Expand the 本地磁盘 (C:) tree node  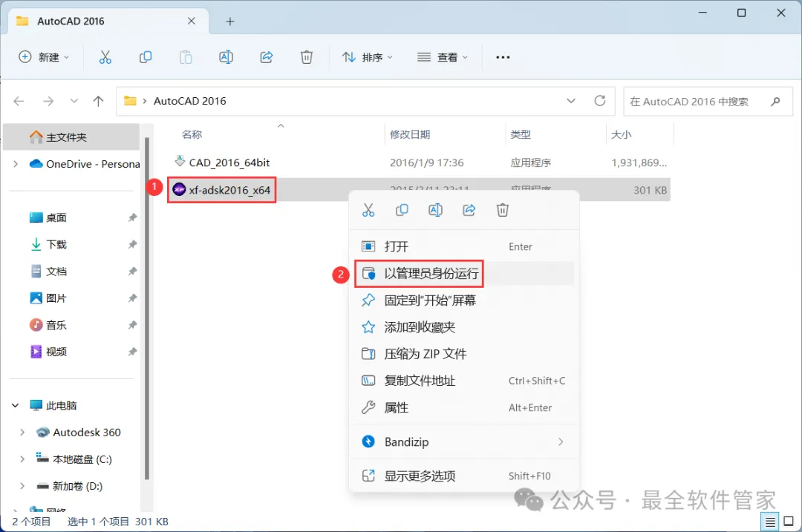[22, 459]
